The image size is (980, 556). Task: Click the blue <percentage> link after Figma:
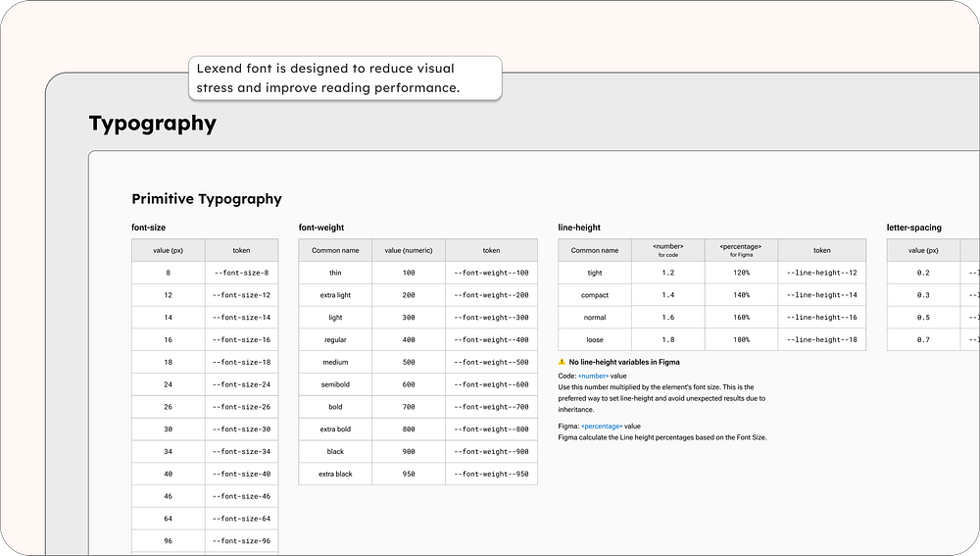click(x=602, y=426)
